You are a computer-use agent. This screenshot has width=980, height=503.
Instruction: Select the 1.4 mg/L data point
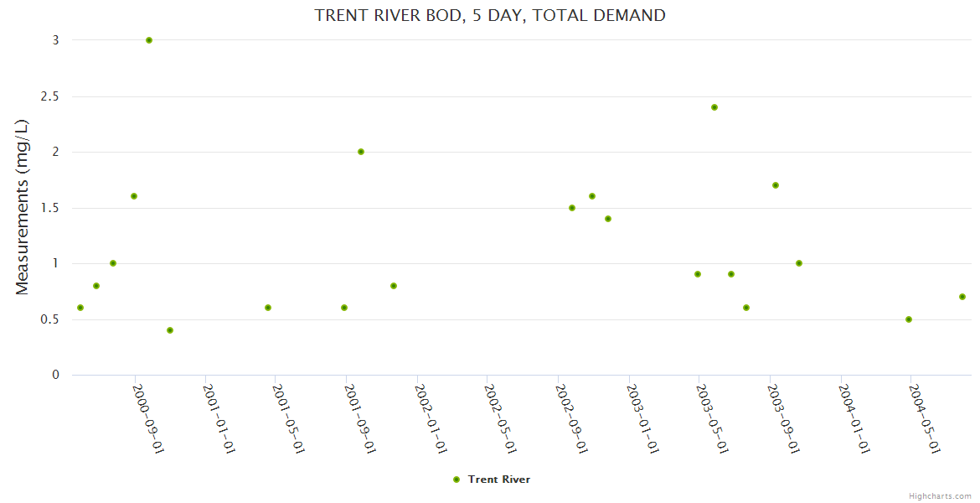click(608, 219)
